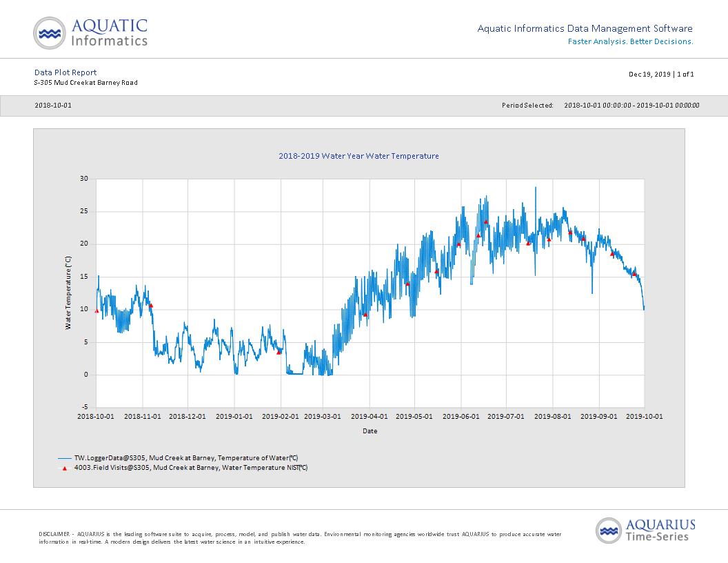The width and height of the screenshot is (728, 563).
Task: Click the 'Period Selected:' label
Action: [527, 106]
